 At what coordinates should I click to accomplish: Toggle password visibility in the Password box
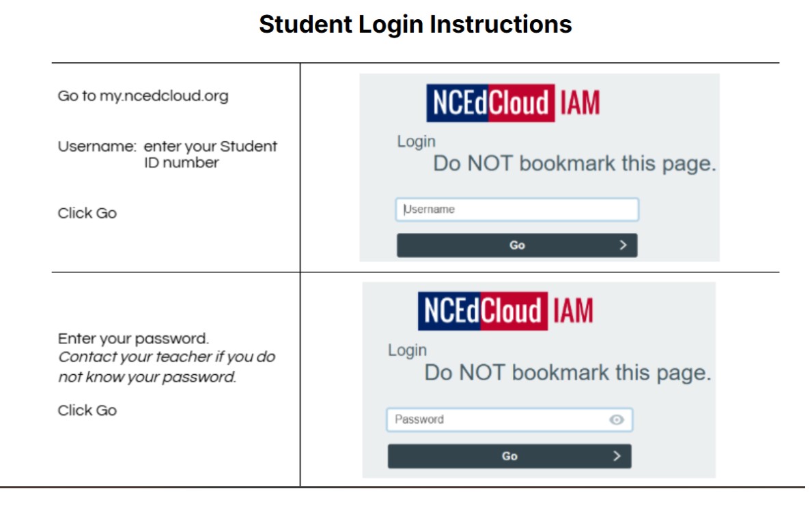pyautogui.click(x=618, y=420)
